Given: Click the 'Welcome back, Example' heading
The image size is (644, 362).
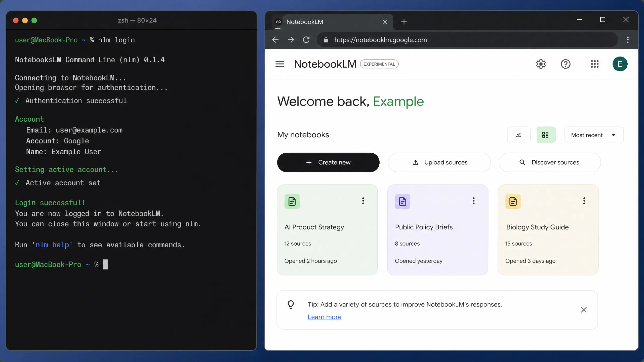Looking at the screenshot, I should [x=350, y=102].
